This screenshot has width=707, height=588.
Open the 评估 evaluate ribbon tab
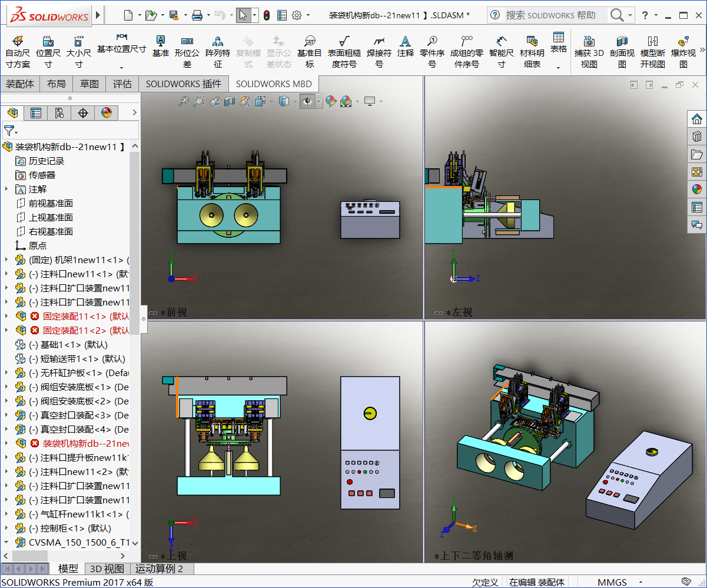(122, 84)
